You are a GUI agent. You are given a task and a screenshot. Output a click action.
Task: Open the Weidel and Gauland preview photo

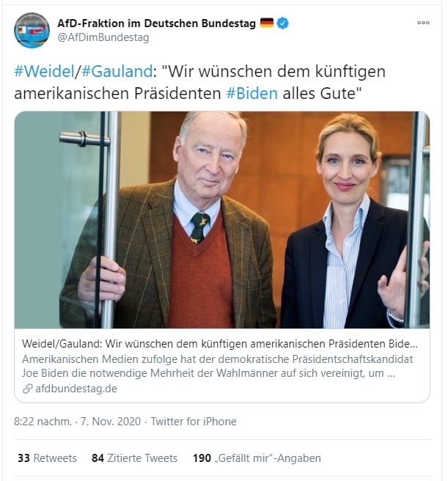pyautogui.click(x=222, y=220)
